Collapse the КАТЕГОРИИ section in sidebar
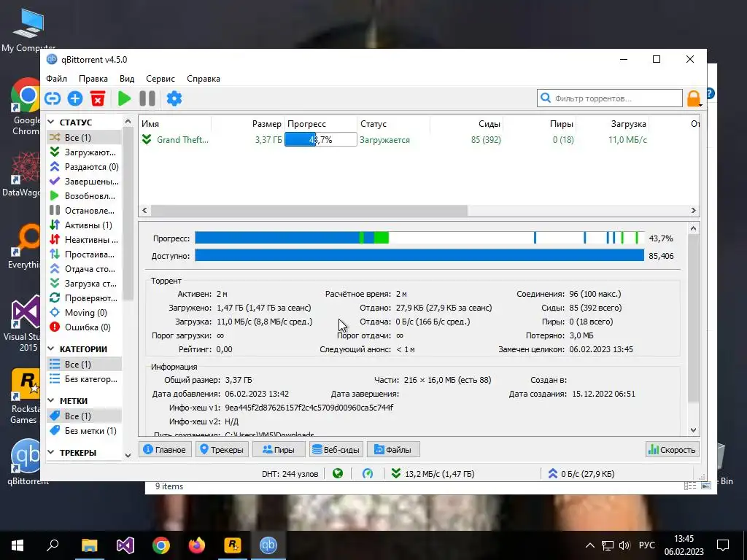This screenshot has height=560, width=747. [51, 349]
